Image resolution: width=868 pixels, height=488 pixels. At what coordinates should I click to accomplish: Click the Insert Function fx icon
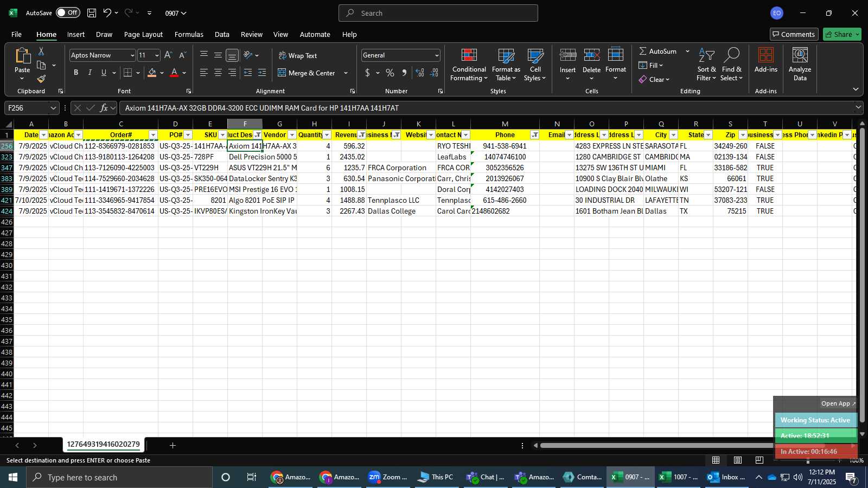[x=104, y=108]
